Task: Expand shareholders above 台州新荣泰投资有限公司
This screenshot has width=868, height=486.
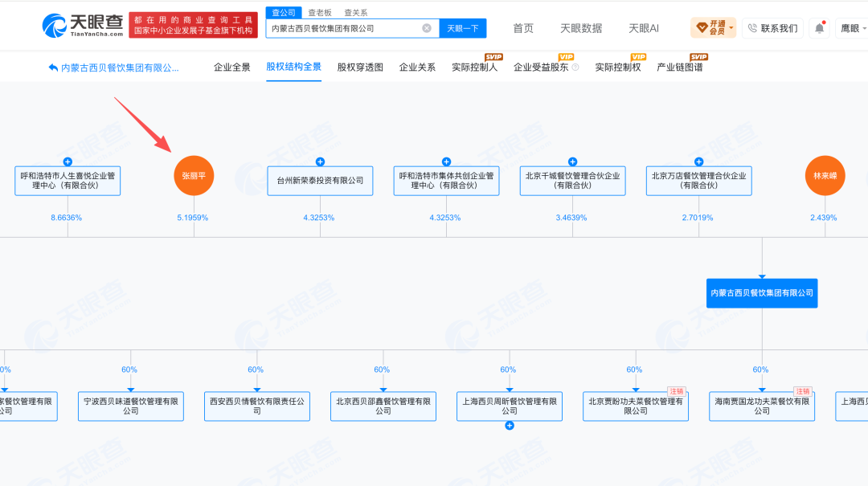Action: [320, 161]
